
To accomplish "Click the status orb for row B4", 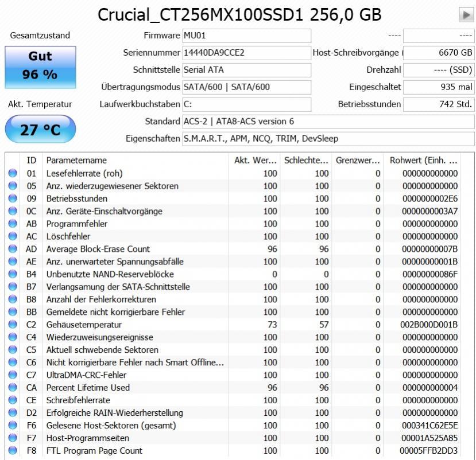I will [13, 274].
